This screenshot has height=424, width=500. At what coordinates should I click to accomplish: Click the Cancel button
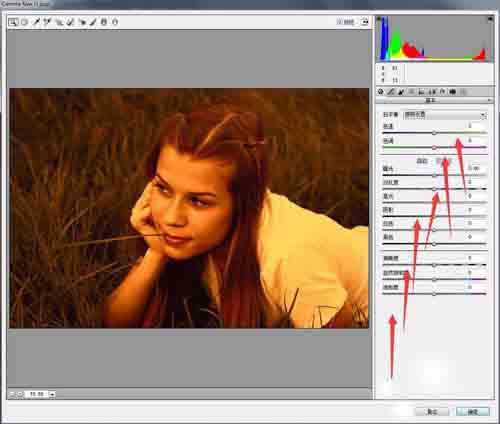[x=432, y=412]
